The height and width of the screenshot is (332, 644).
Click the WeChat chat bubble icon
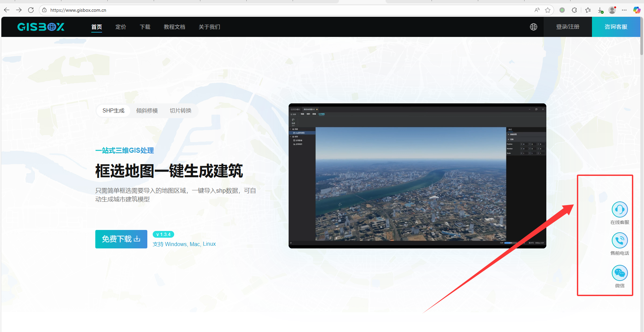(x=620, y=273)
